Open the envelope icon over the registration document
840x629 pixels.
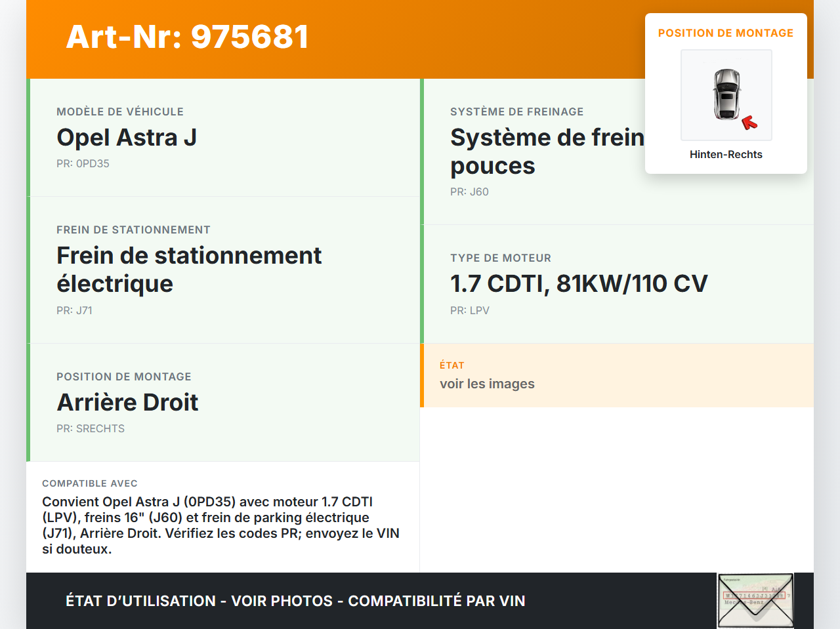coord(755,600)
